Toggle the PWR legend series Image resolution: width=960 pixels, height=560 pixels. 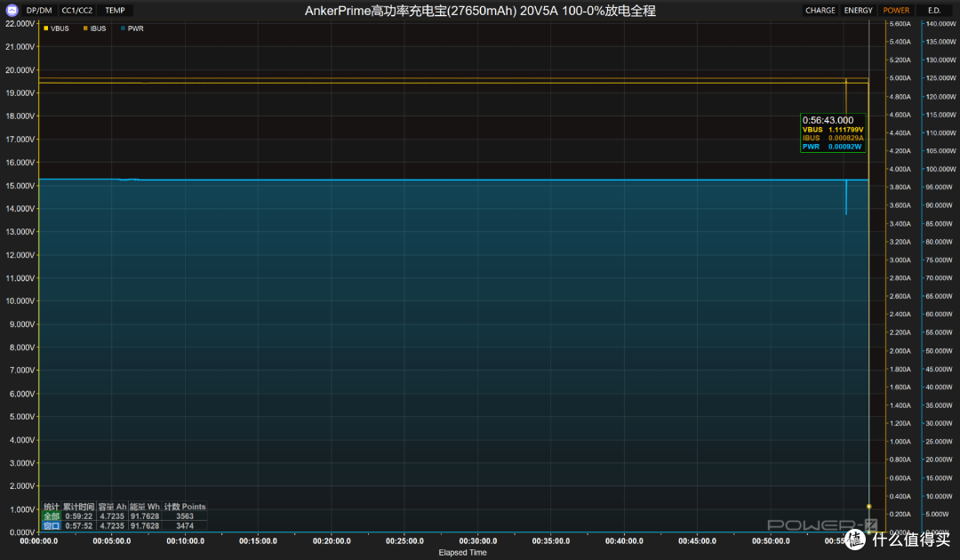132,28
